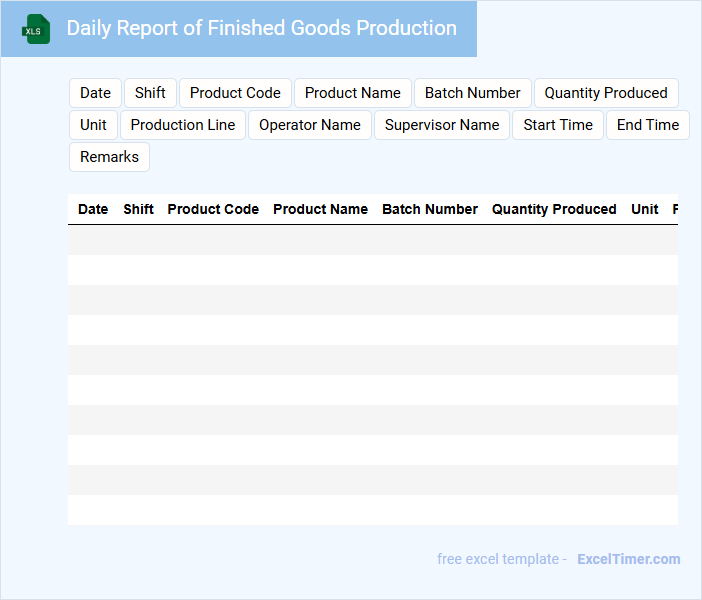Click the Unit tag button
702x600 pixels.
93,125
